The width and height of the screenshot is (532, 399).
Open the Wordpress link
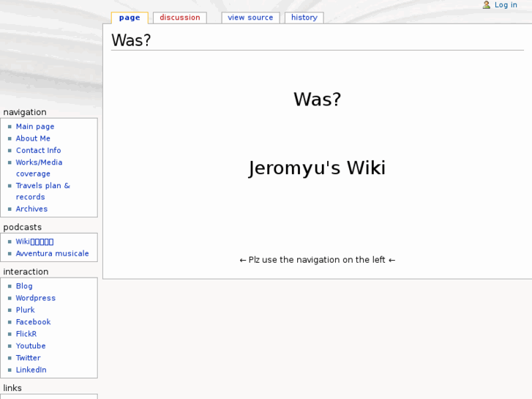point(36,298)
